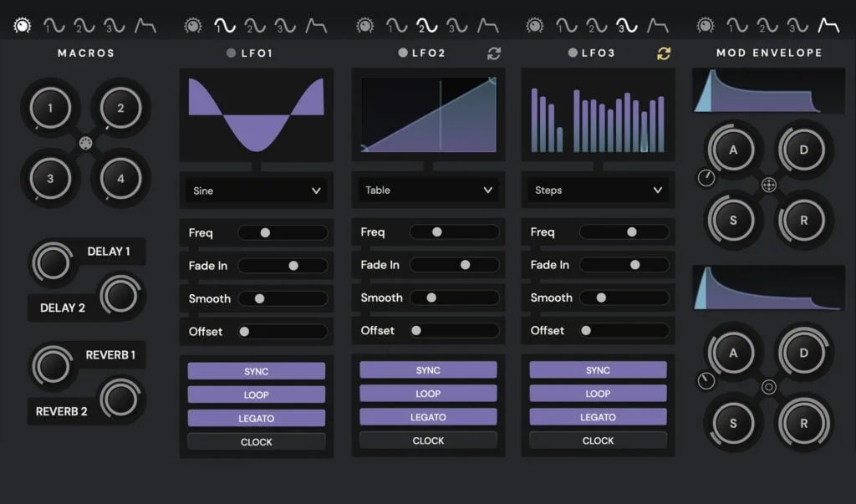
Task: Toggle SYNC in the LFO2 panel
Action: (x=428, y=370)
